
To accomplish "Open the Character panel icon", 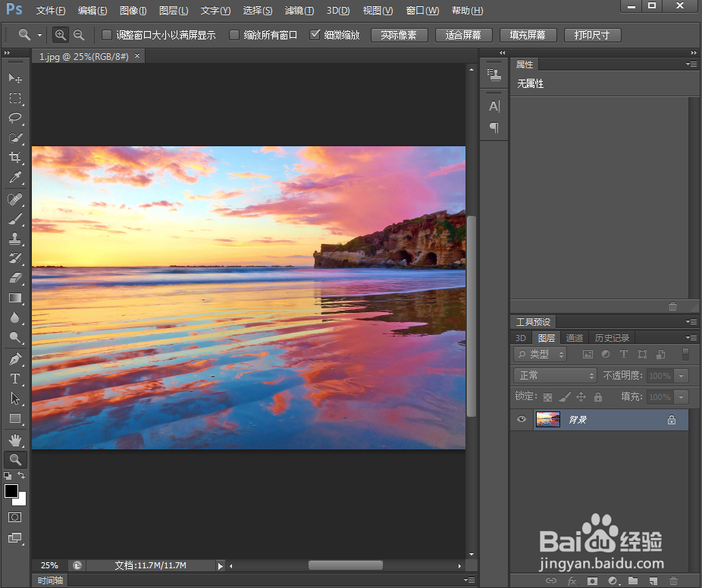I will tap(494, 106).
